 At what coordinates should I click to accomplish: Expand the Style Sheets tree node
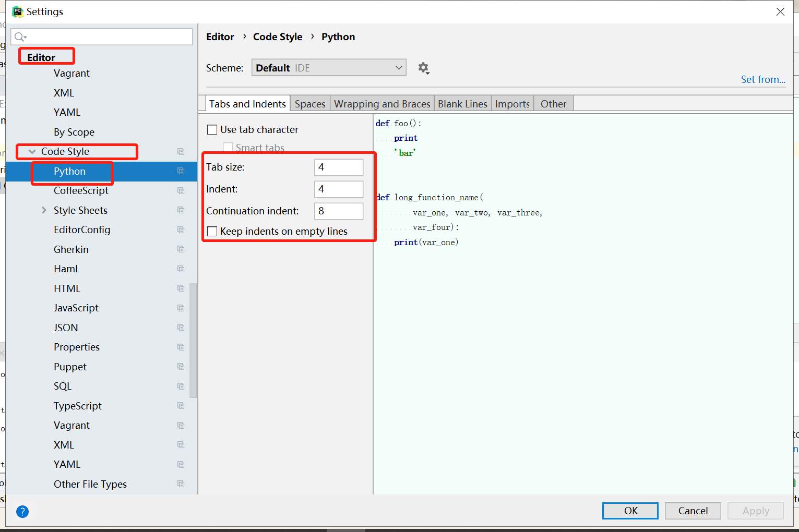(x=44, y=210)
